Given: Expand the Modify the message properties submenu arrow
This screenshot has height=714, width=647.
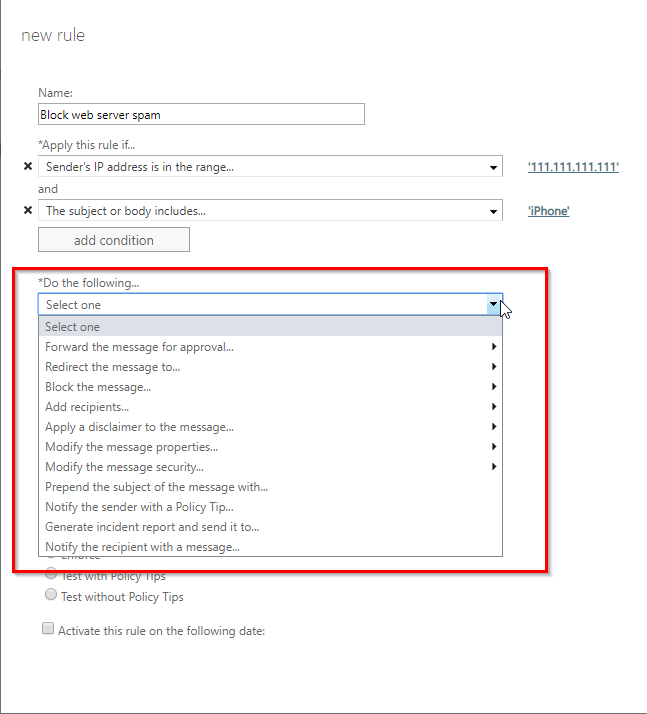Looking at the screenshot, I should pos(494,447).
